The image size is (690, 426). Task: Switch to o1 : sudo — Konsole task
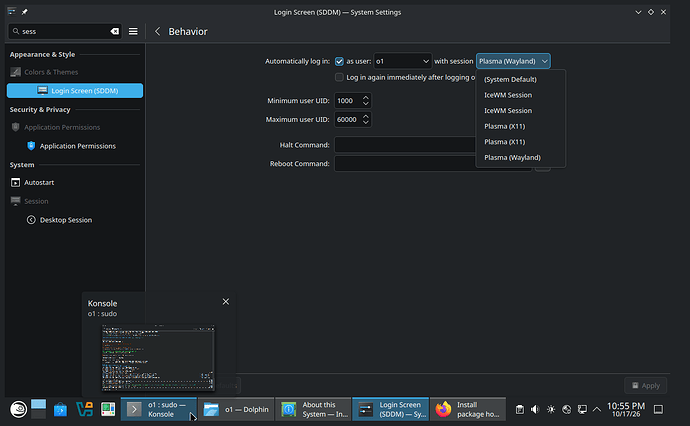tap(159, 409)
